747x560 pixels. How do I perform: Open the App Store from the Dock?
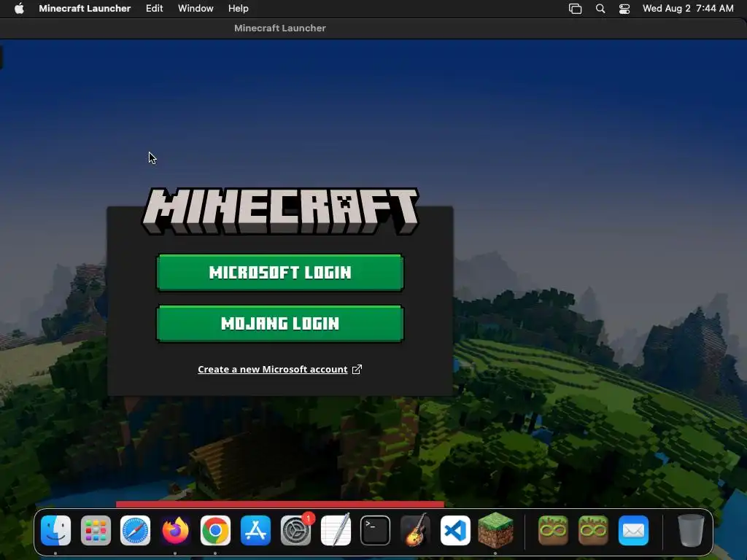[256, 531]
